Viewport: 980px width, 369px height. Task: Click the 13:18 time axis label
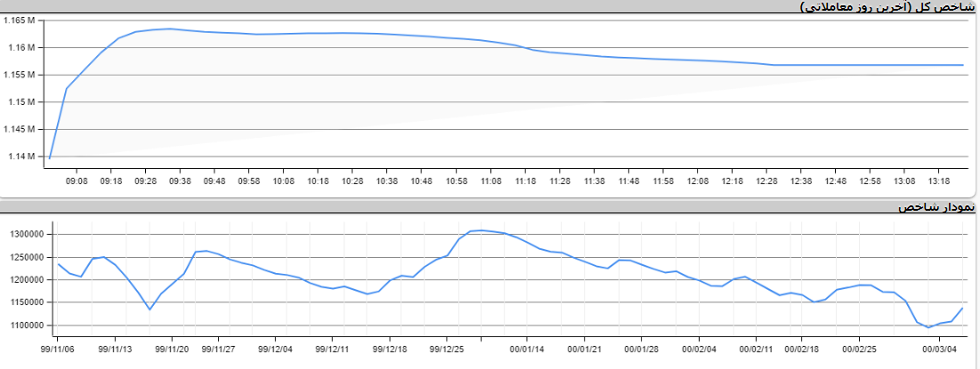coord(939,180)
